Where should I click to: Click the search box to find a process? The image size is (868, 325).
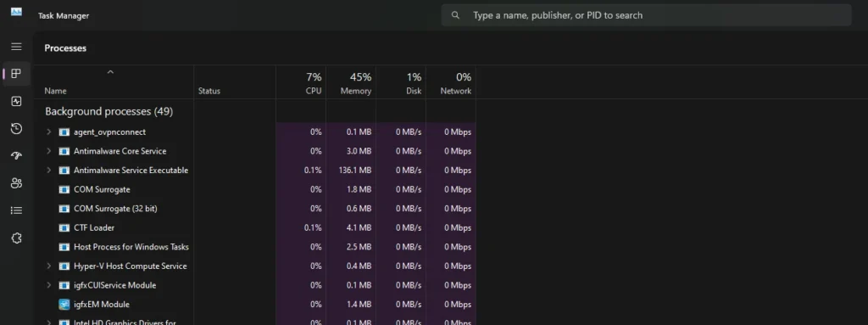tap(646, 15)
